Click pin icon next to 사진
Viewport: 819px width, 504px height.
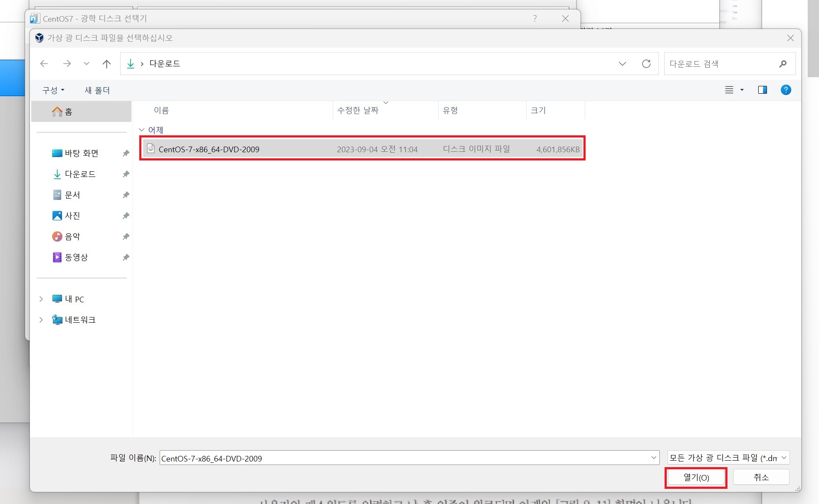126,216
